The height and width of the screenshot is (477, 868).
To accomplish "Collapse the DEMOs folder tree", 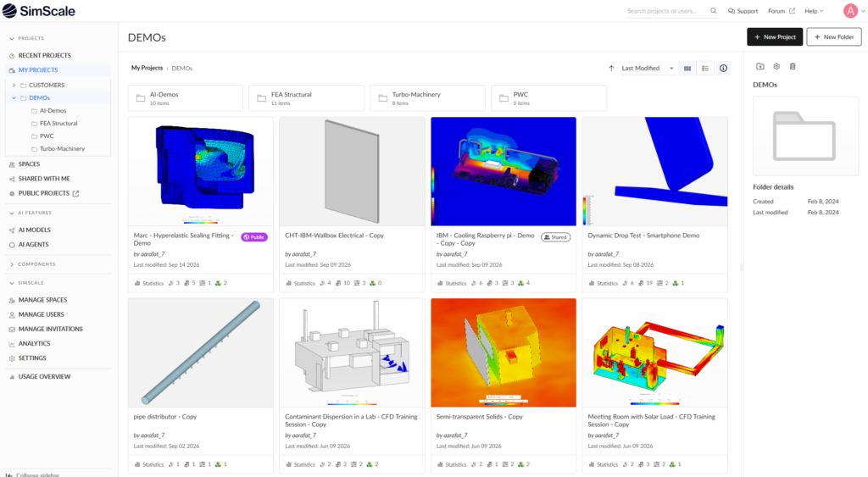I will point(14,98).
